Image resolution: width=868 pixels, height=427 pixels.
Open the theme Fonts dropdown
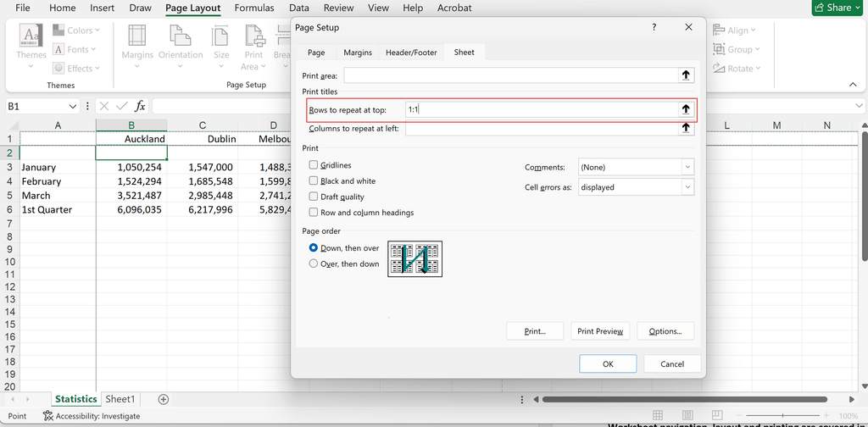click(x=75, y=49)
